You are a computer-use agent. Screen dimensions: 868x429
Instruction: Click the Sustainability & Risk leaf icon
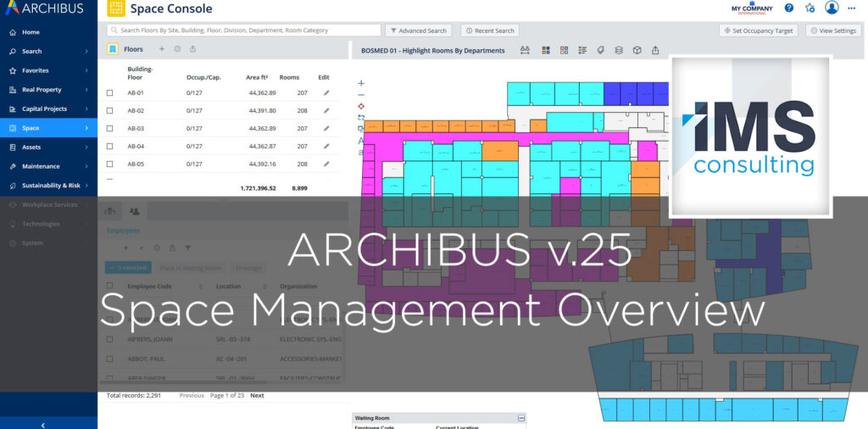13,186
